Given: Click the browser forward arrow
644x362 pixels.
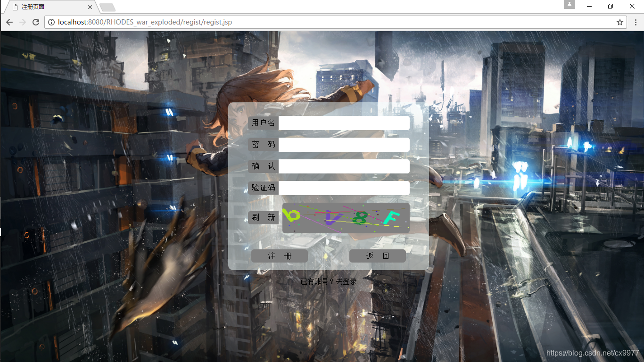Looking at the screenshot, I should [22, 22].
